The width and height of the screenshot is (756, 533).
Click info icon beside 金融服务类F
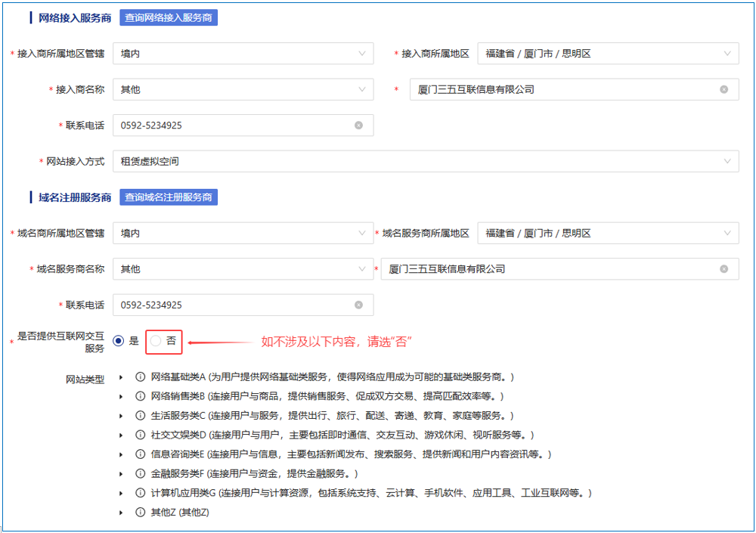point(140,473)
